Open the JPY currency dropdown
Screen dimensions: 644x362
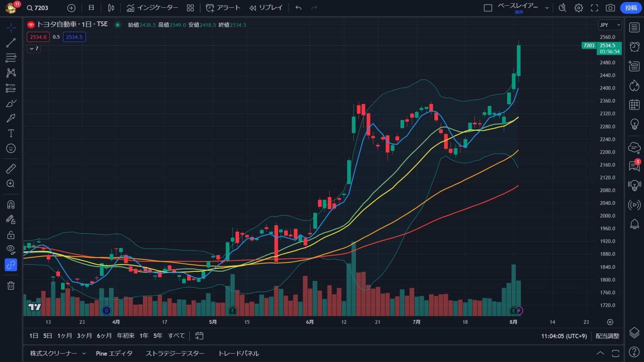[x=610, y=25]
